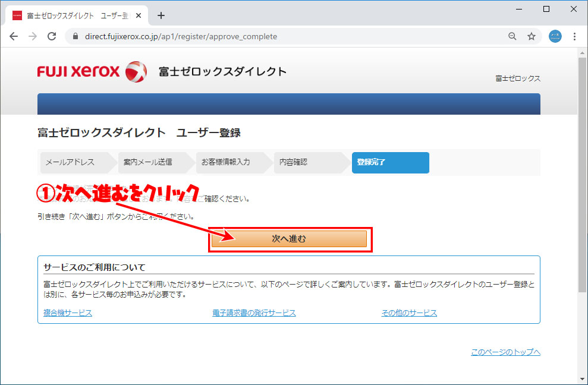Click the vertical scrollbar thumb
Screen dimensions: 588x385
582,174
